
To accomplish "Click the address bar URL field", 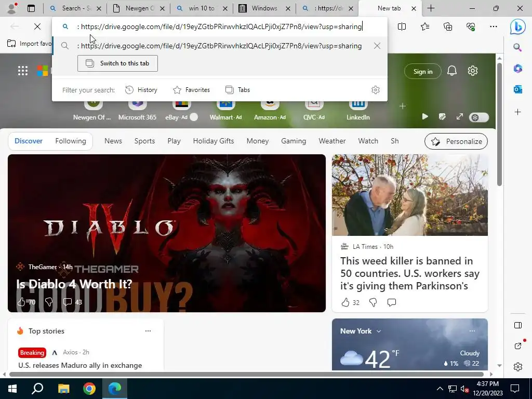I will (220, 26).
